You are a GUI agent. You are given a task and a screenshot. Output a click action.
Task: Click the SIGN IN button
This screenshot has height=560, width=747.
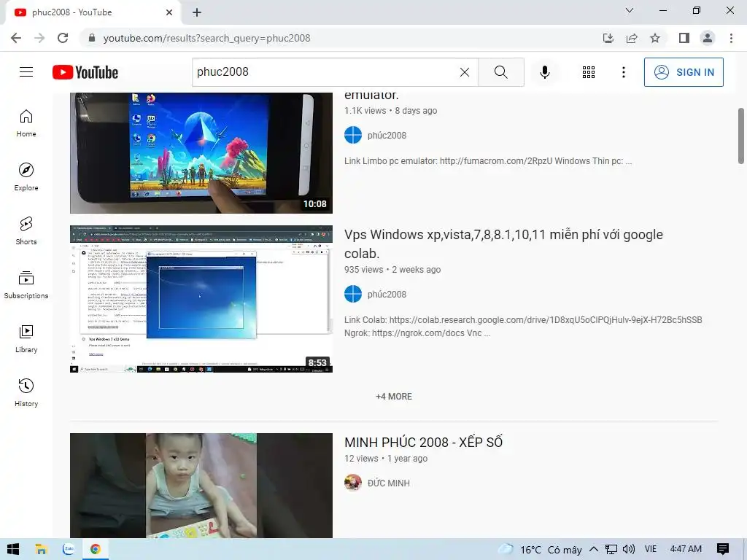(x=684, y=72)
